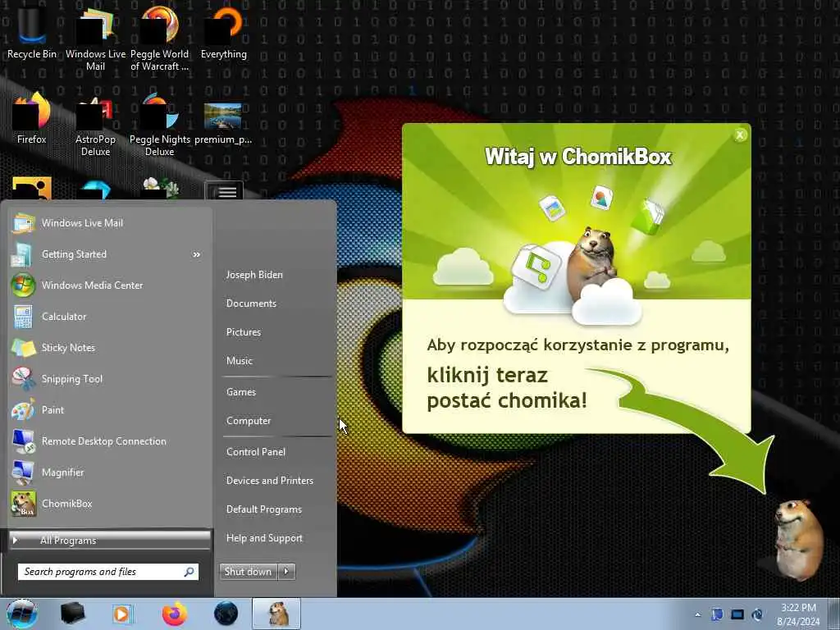Click the Calculator icon in Start menu

coord(23,317)
